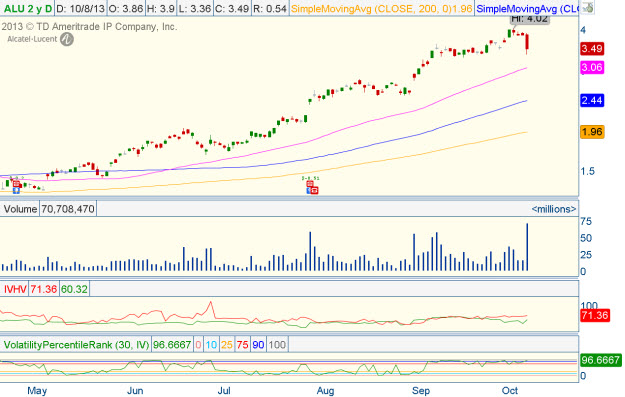This screenshot has height=397, width=625.
Task: Click the percentile level 0 label
Action: click(198, 344)
